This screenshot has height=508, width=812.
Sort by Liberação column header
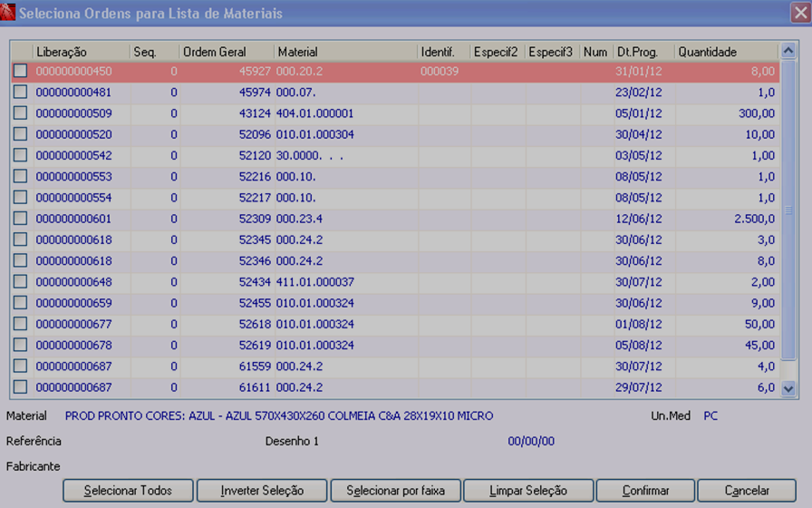[x=82, y=52]
